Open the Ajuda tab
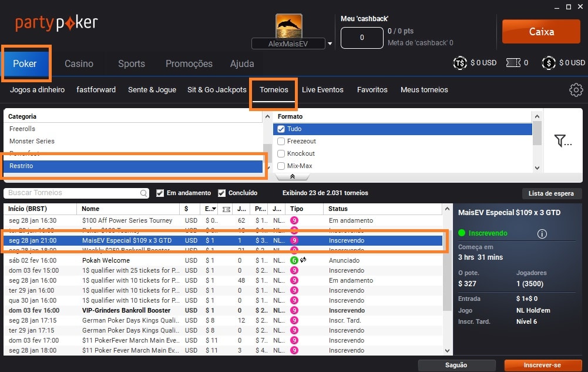 pyautogui.click(x=242, y=63)
